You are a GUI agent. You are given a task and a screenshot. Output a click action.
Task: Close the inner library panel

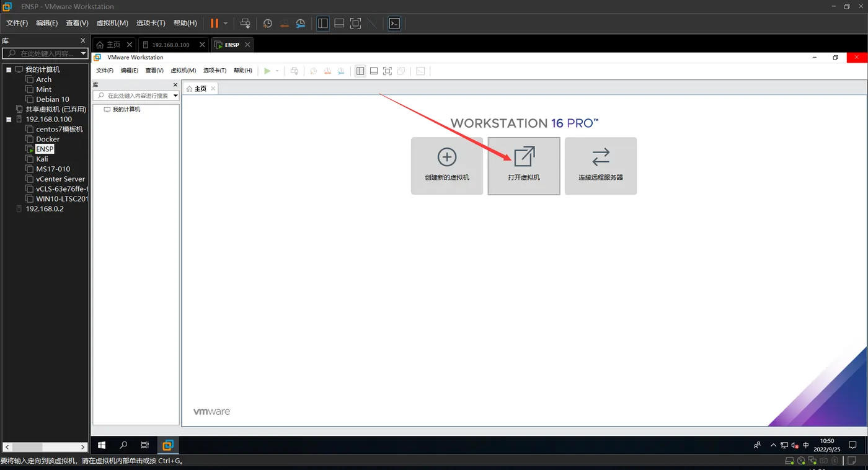coord(175,84)
